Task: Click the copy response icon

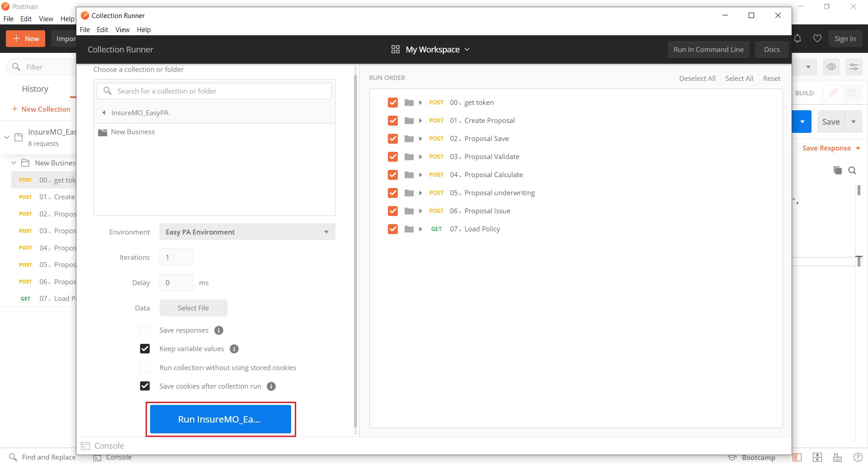Action: (x=838, y=170)
